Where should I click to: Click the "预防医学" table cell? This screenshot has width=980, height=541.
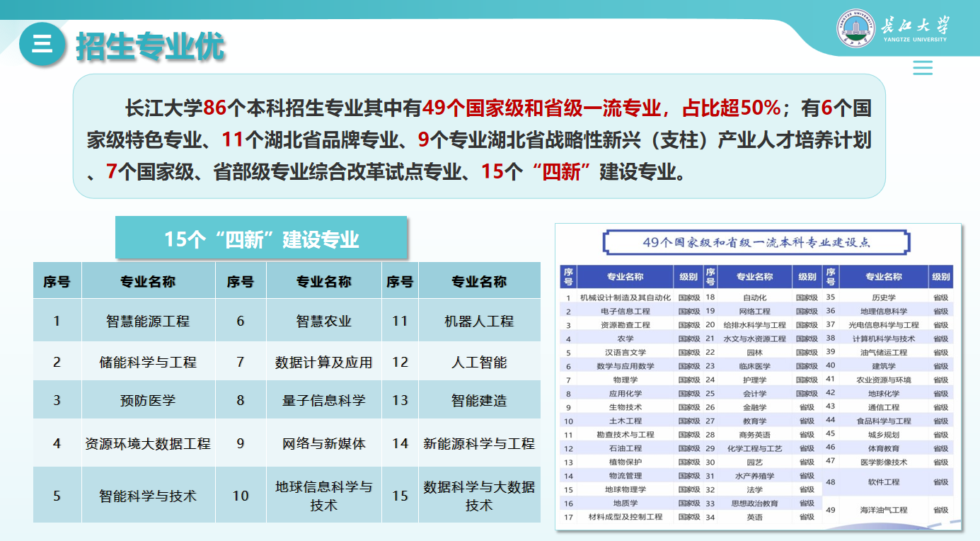pyautogui.click(x=148, y=400)
